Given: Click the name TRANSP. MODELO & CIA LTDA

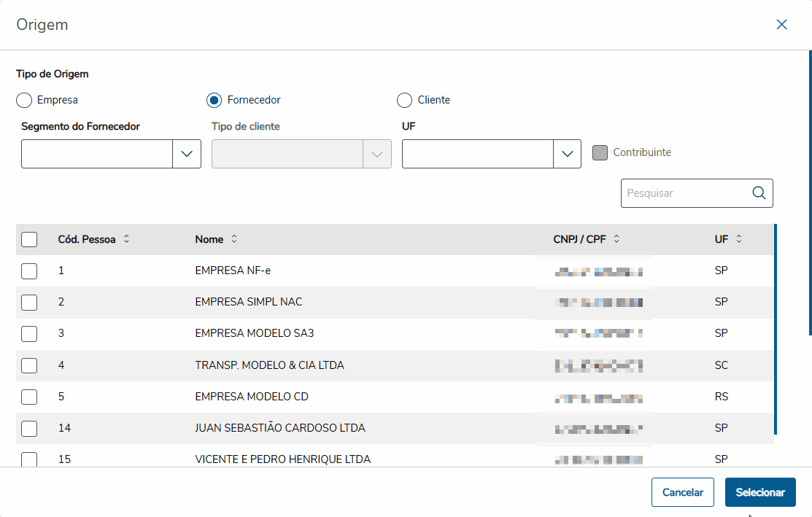Looking at the screenshot, I should (x=269, y=365).
